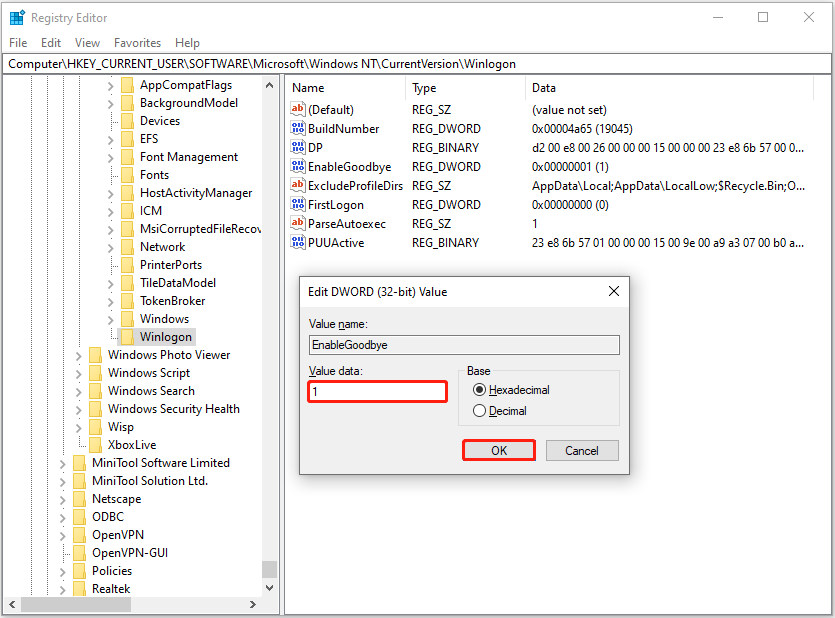Image resolution: width=835 pixels, height=618 pixels.
Task: Click the Wisp folder icon
Action: 95,427
